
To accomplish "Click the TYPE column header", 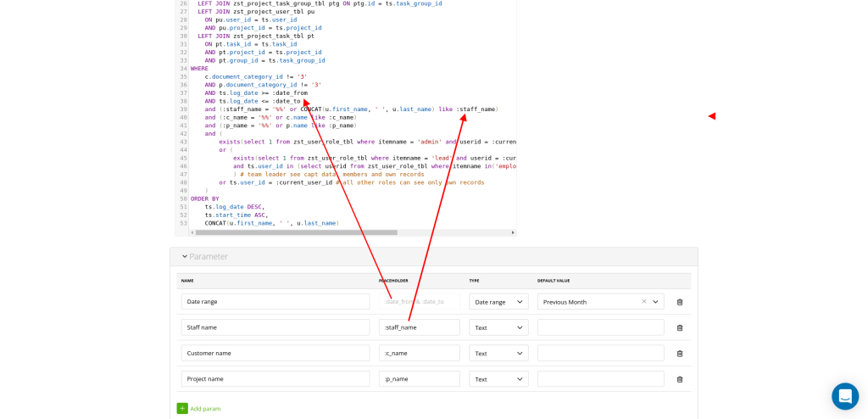I will click(475, 281).
